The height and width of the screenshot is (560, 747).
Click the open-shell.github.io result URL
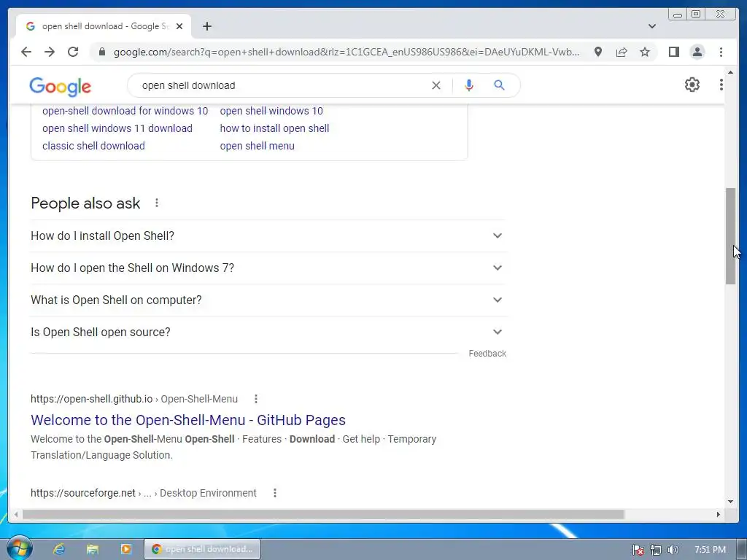tap(134, 399)
